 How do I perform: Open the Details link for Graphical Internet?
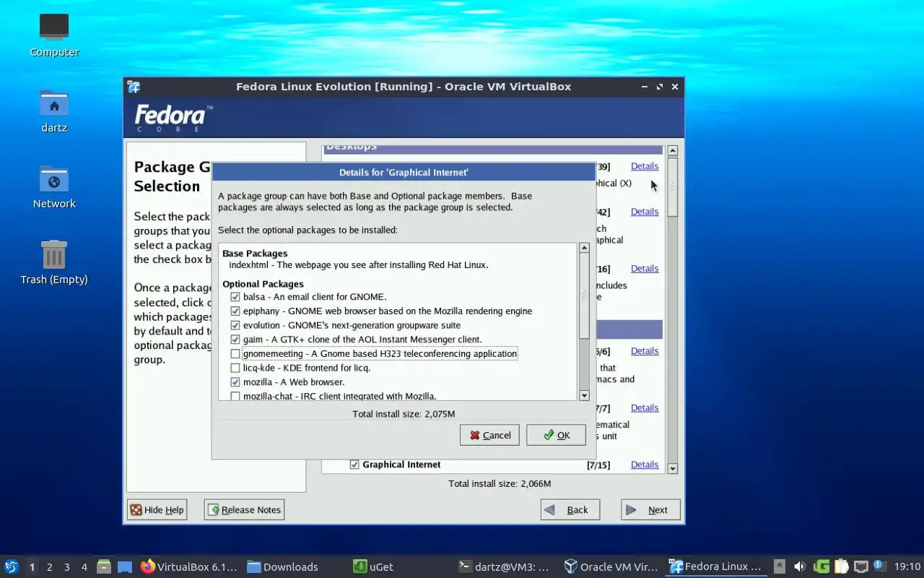(645, 465)
